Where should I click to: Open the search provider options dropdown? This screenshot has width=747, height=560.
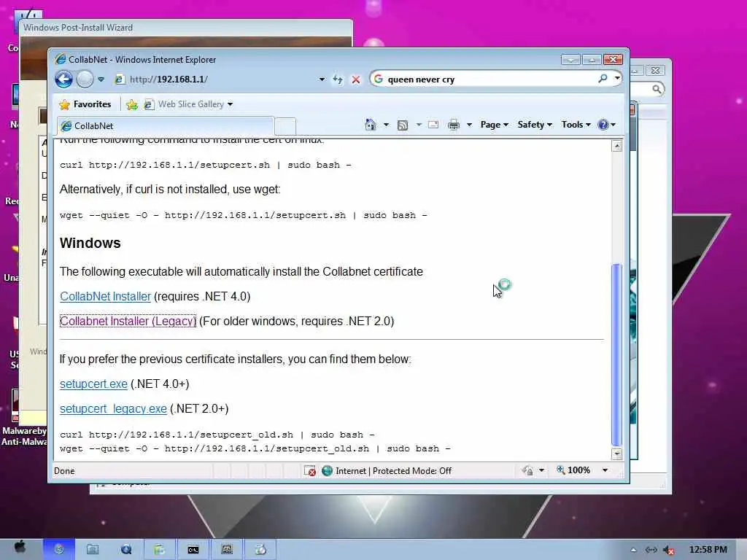(617, 79)
